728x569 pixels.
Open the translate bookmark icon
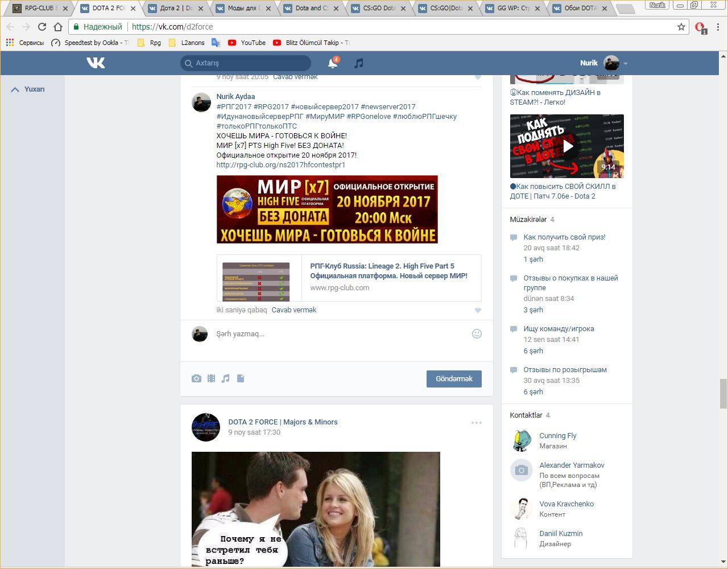click(216, 43)
